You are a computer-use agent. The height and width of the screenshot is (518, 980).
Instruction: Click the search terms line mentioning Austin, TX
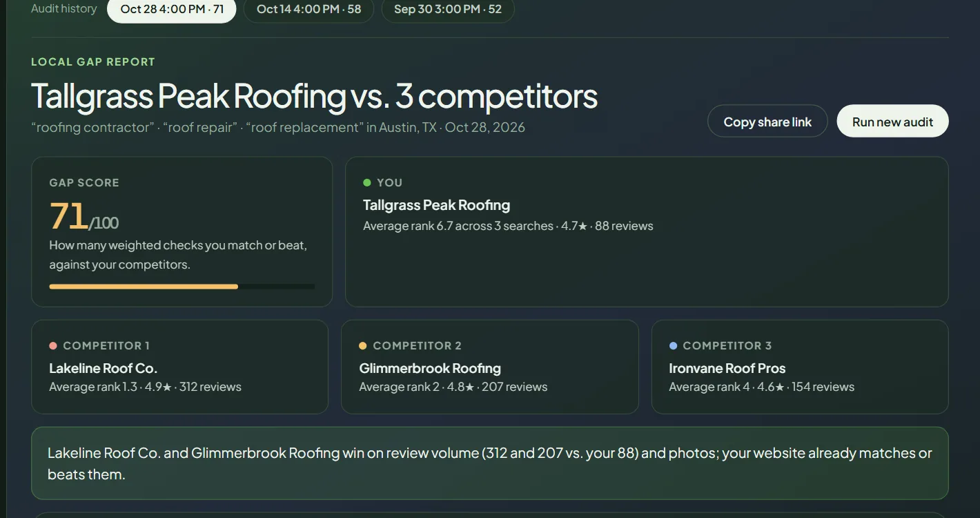(x=278, y=127)
